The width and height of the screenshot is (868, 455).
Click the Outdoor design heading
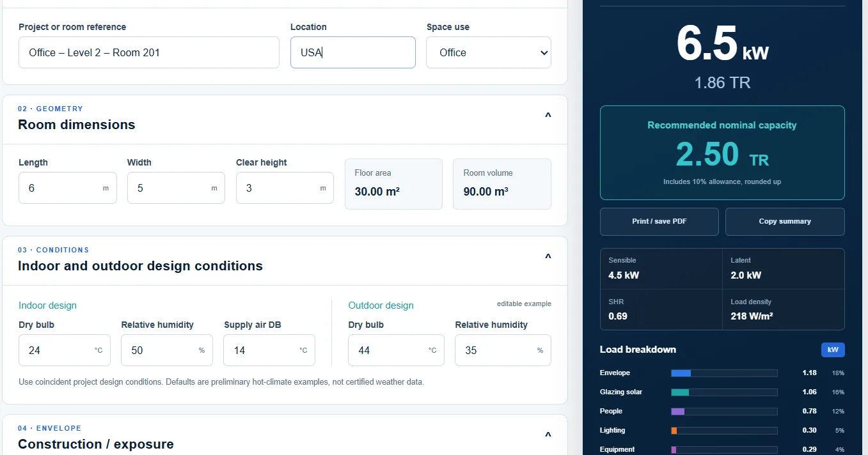(381, 305)
